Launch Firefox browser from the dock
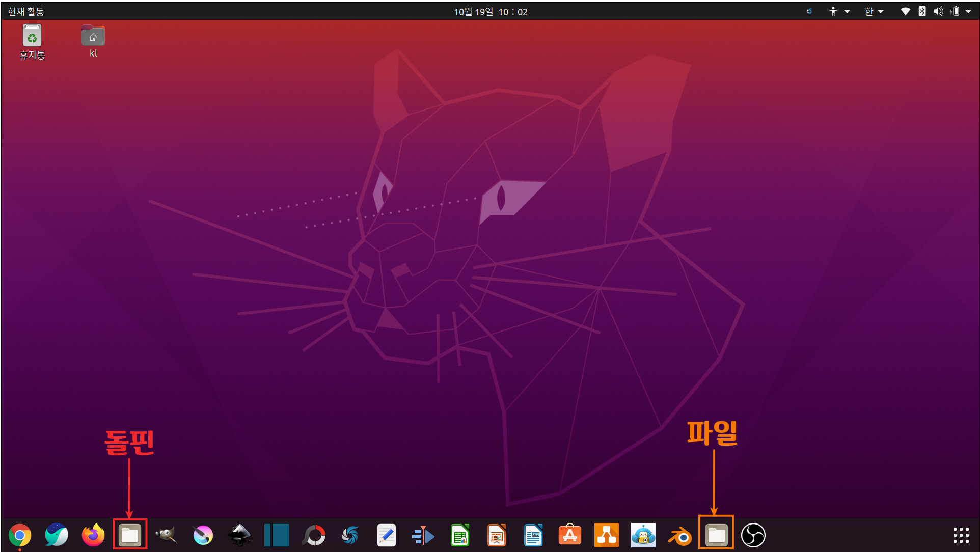This screenshot has width=980, height=552. (93, 535)
